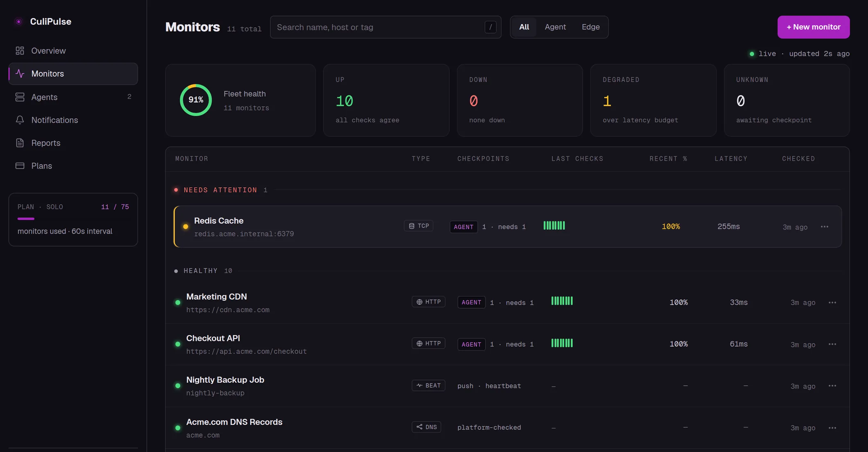
Task: Open the Nightly Backup Job monitor
Action: pos(508,386)
